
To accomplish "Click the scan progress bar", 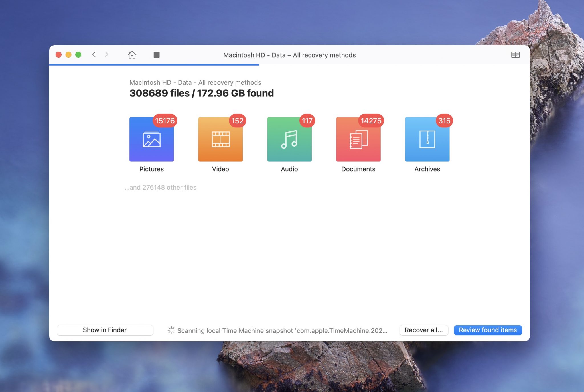I will tap(154, 65).
